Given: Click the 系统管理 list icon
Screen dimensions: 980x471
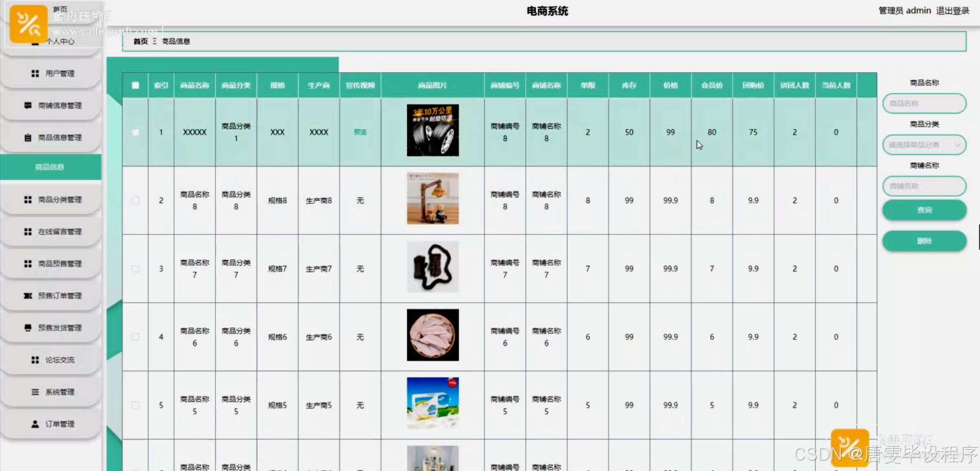Looking at the screenshot, I should 35,391.
